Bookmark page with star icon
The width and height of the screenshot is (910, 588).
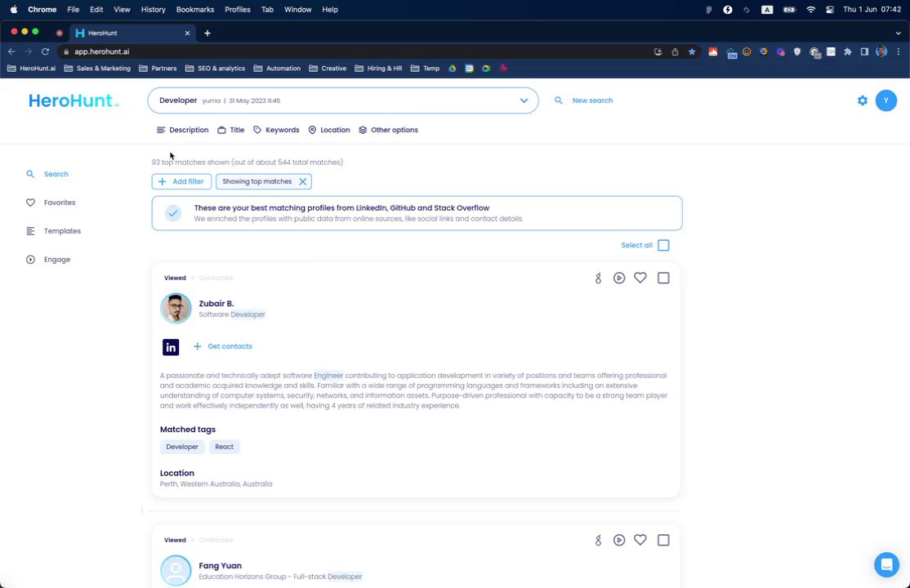[692, 51]
